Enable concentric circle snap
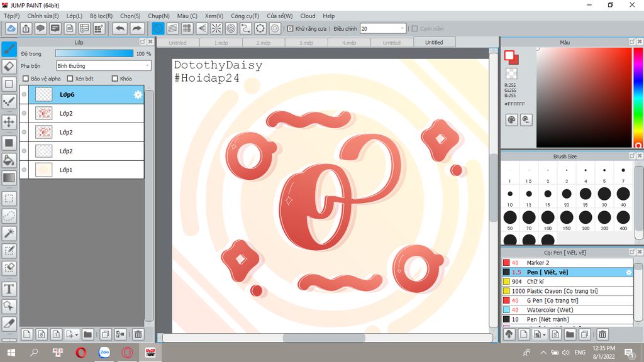This screenshot has width=644, height=362. 231,28
